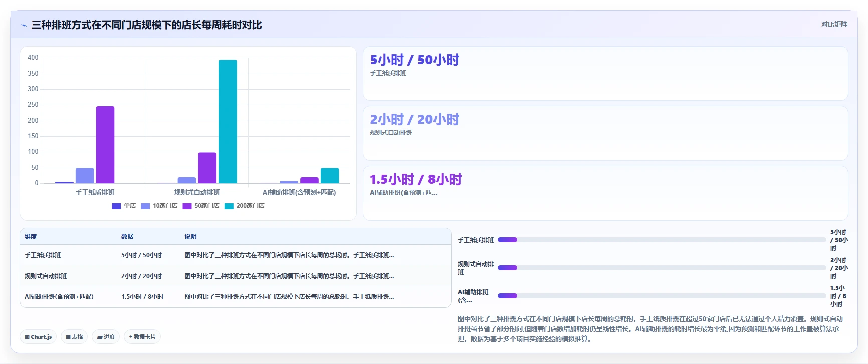Click the 5小时 / 50小时 progress value

(839, 240)
